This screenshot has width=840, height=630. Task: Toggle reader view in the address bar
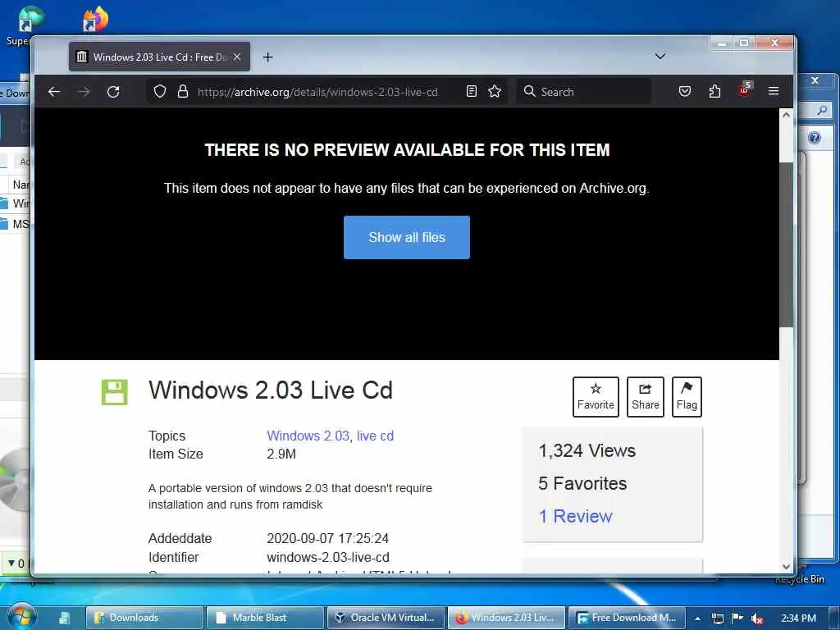pos(472,92)
